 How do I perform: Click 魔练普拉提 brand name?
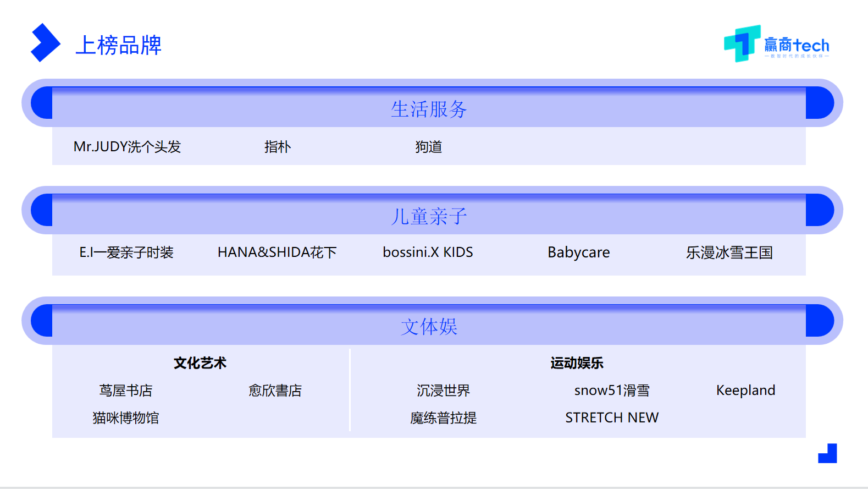click(444, 418)
